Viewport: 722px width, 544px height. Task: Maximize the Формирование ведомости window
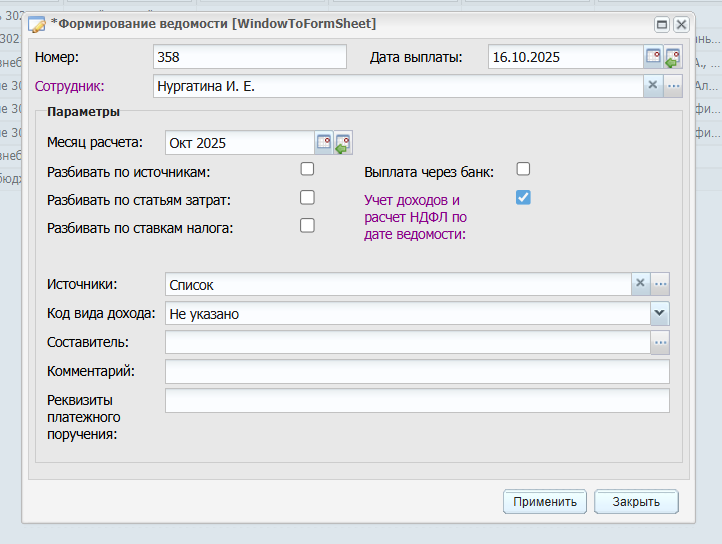[662, 24]
